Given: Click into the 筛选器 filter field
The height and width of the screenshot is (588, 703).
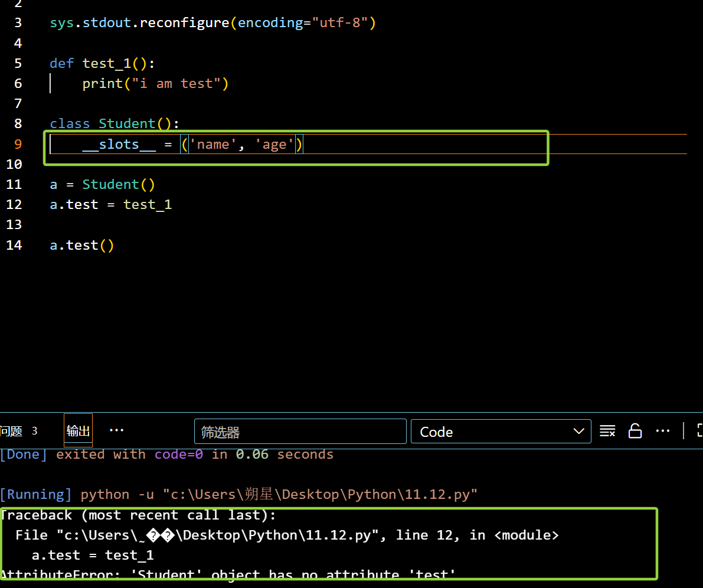Looking at the screenshot, I should coord(300,432).
